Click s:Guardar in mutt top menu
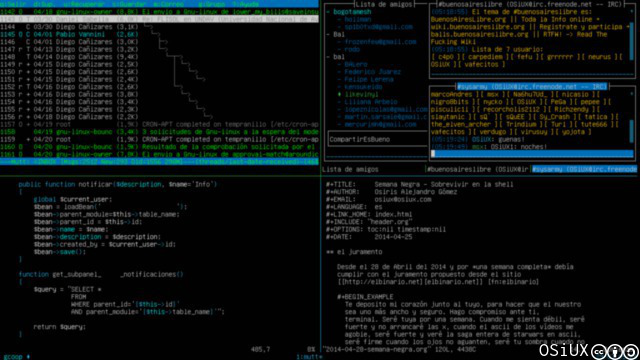Image resolution: width=640 pixels, height=360 pixels. pyautogui.click(x=129, y=4)
